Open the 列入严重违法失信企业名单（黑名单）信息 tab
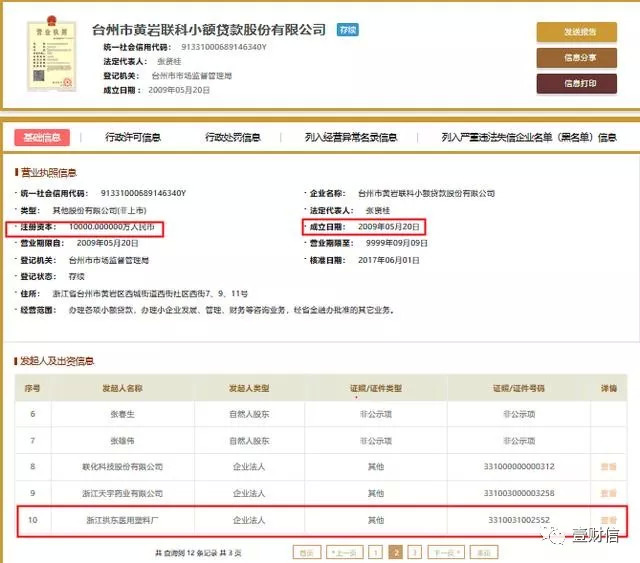 [529, 138]
